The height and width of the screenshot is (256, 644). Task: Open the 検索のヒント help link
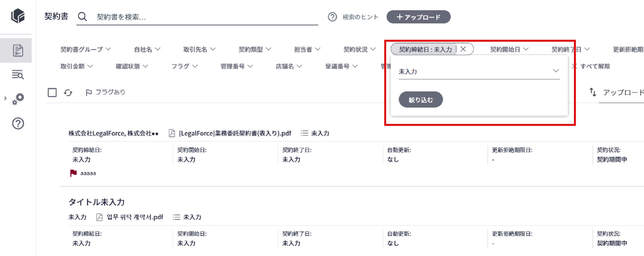[x=353, y=17]
